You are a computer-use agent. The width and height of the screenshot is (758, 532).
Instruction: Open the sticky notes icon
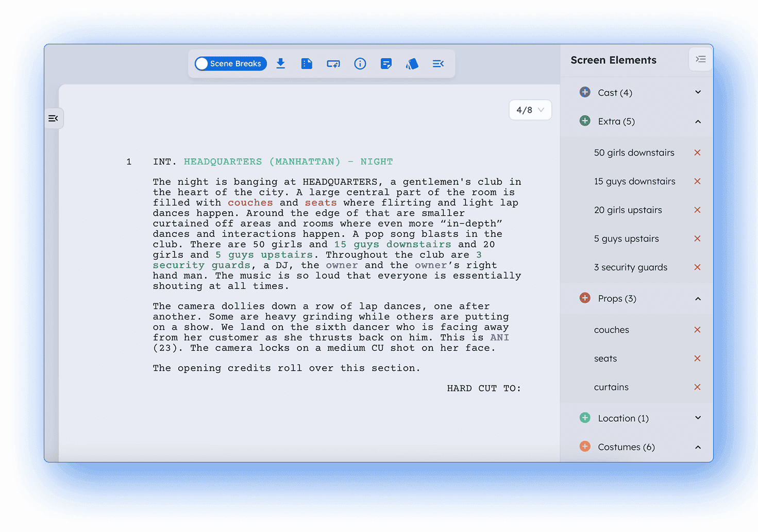386,63
